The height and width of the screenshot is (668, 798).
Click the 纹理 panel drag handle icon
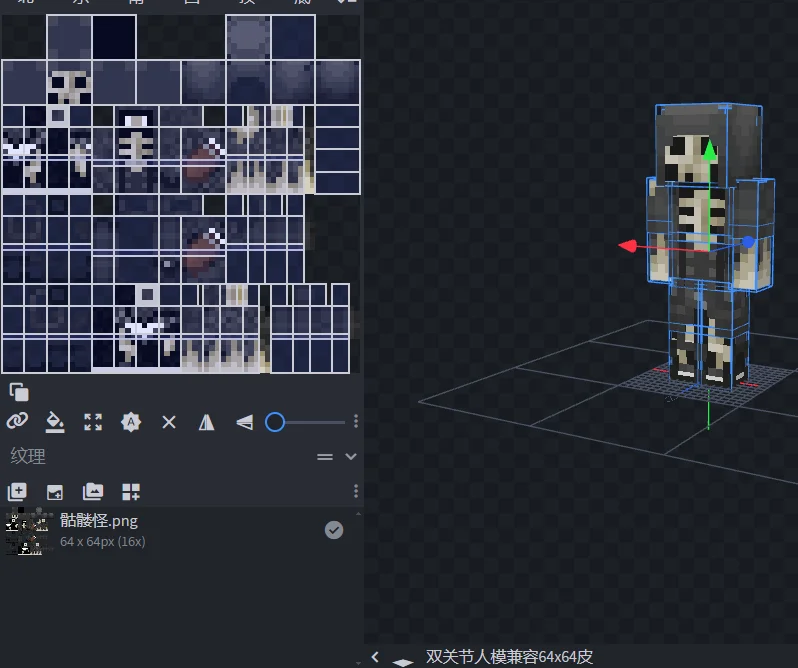coord(325,456)
